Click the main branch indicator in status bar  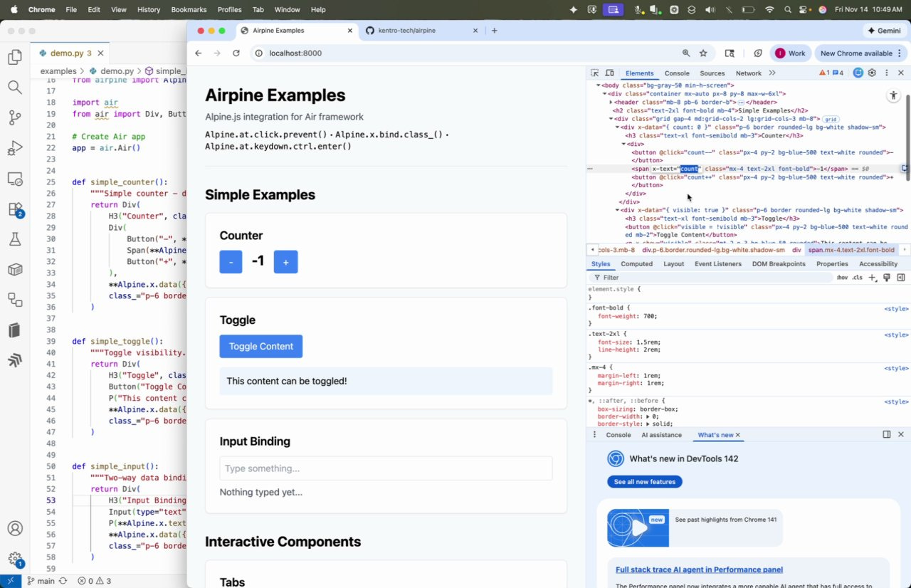pos(41,581)
